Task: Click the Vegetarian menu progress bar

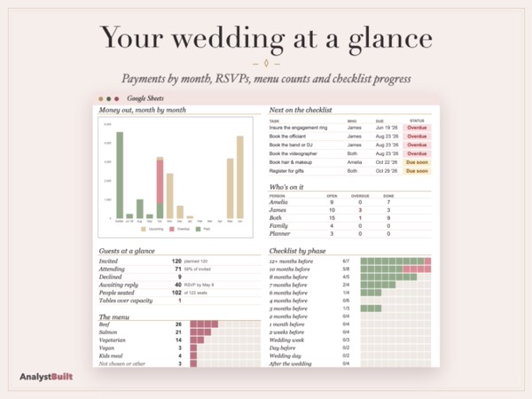Action: click(225, 340)
